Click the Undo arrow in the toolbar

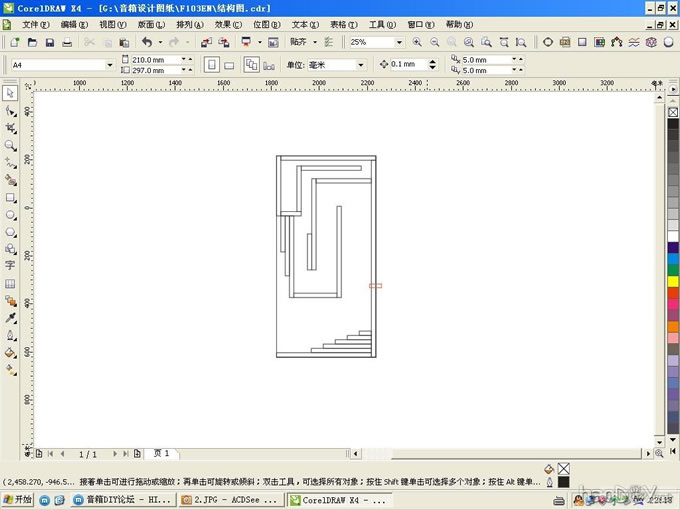tap(147, 43)
